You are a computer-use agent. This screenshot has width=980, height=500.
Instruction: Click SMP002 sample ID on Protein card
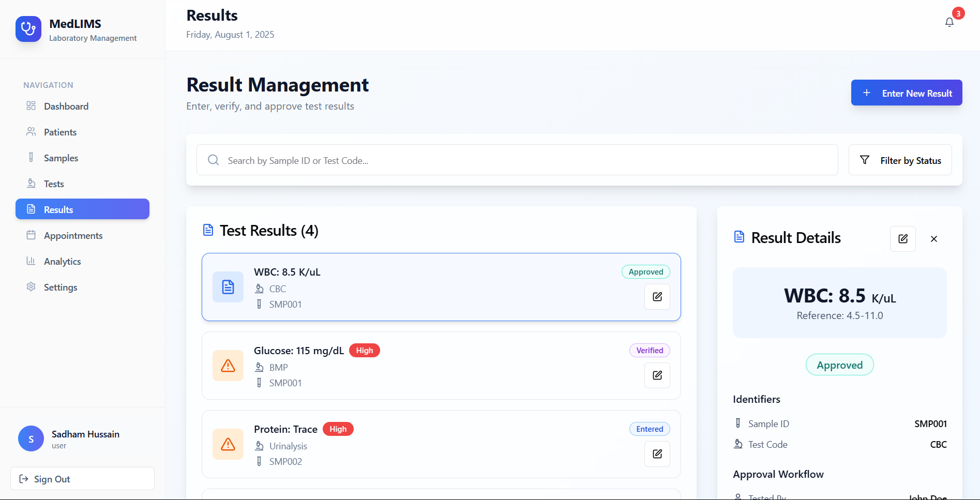pyautogui.click(x=285, y=462)
